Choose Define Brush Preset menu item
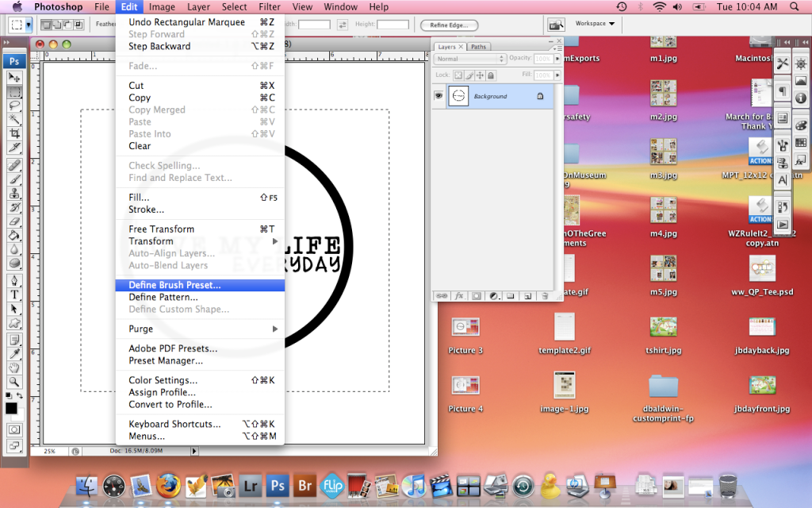Image resolution: width=812 pixels, height=508 pixels. [x=200, y=285]
